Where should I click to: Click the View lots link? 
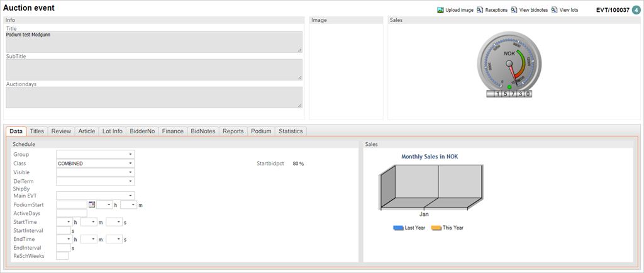tap(569, 10)
